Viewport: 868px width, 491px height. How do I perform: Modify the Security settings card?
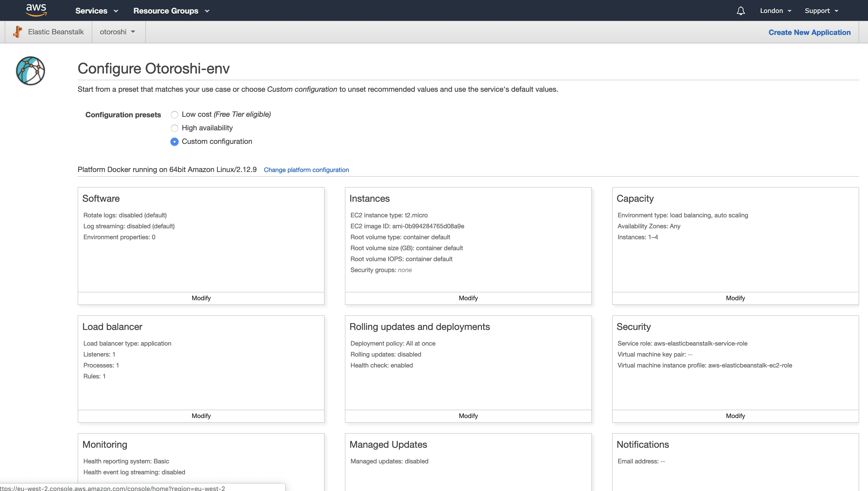pyautogui.click(x=735, y=416)
